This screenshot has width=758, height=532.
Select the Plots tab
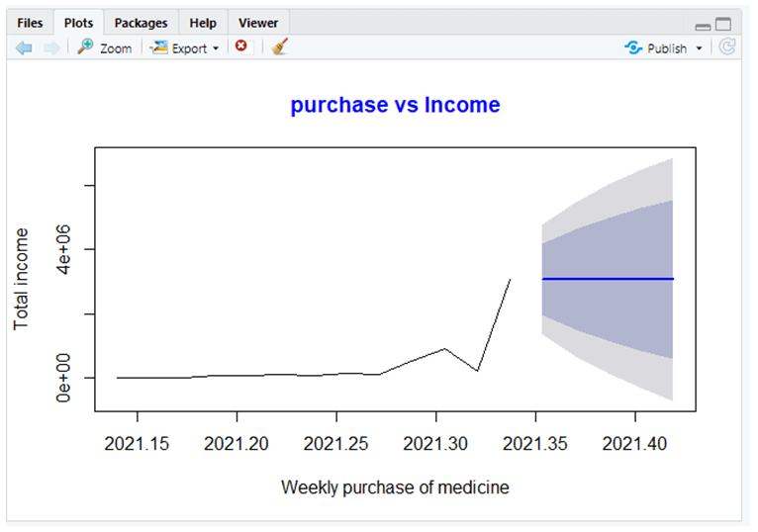[x=78, y=23]
